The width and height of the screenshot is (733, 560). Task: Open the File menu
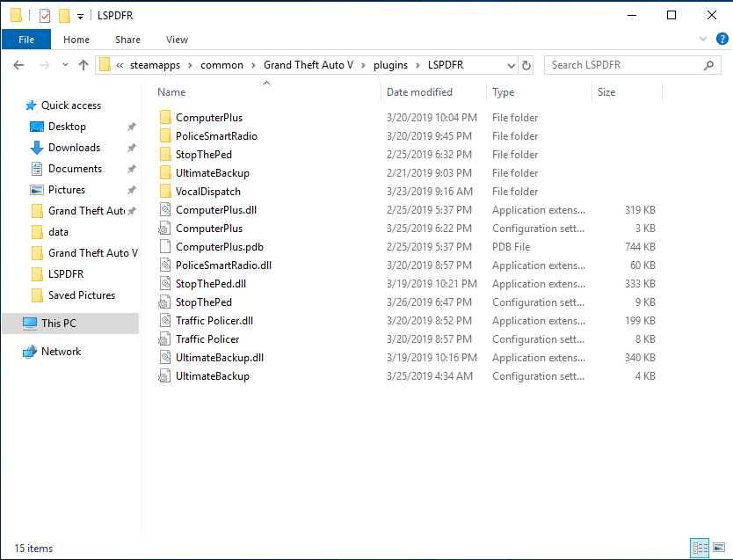click(x=26, y=40)
